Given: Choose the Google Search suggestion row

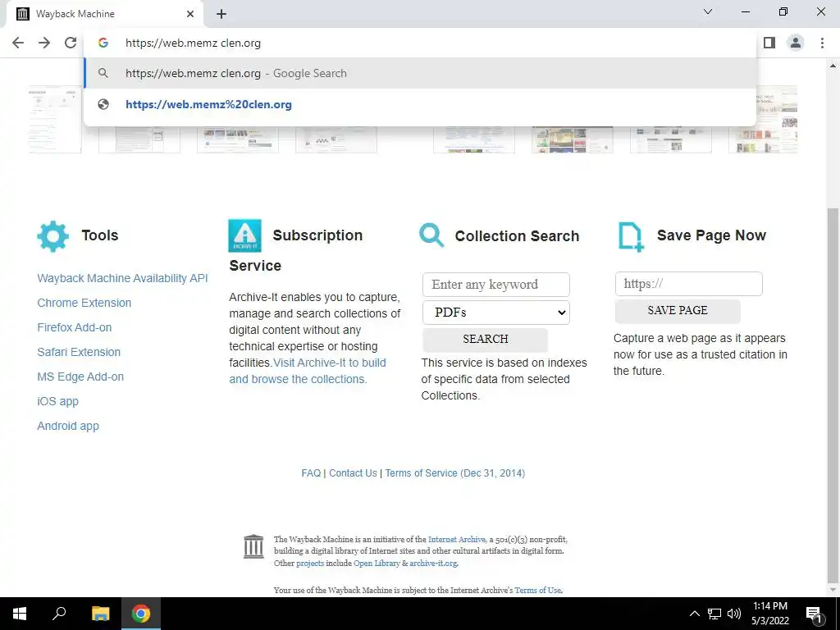Looking at the screenshot, I should point(420,73).
